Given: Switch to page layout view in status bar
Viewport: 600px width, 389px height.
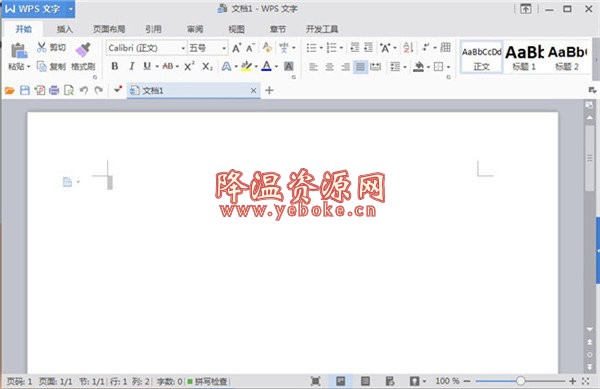Looking at the screenshot, I should (x=340, y=381).
